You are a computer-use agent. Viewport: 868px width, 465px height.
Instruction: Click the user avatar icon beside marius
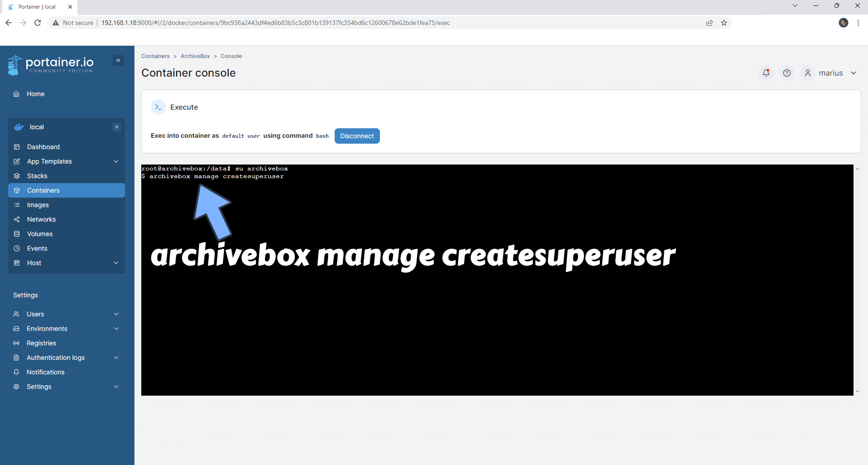(x=808, y=73)
